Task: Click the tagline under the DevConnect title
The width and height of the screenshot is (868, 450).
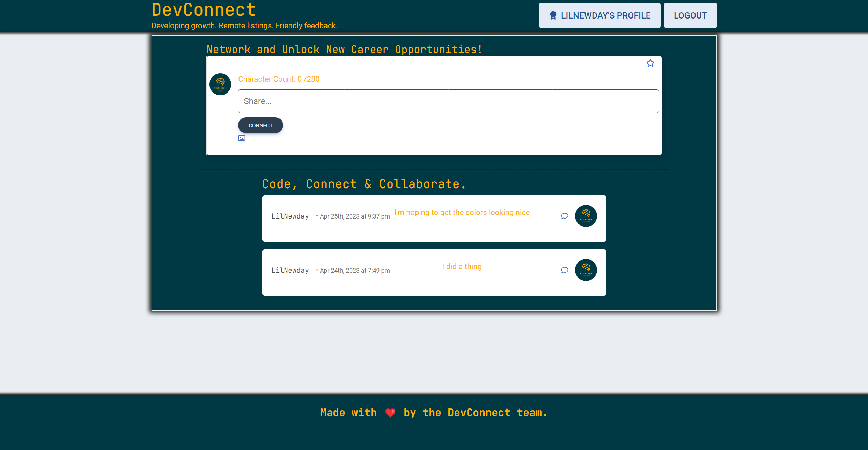Action: (244, 25)
